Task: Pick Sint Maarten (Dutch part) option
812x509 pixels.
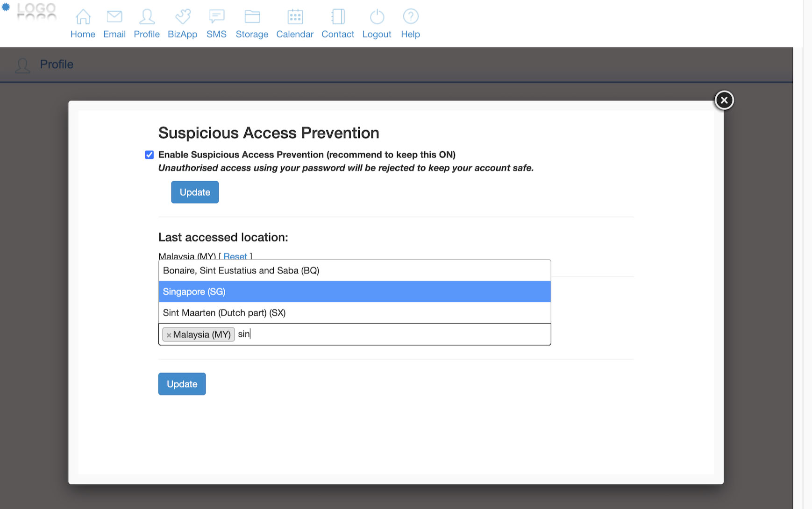Action: click(354, 313)
